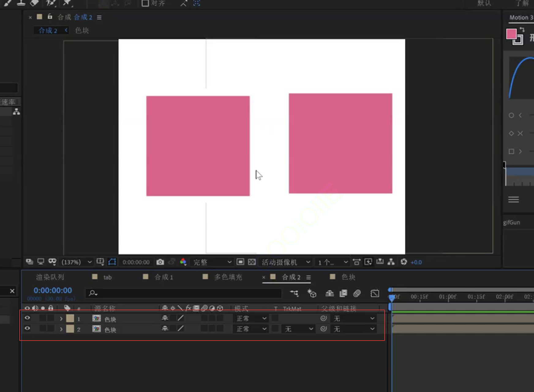Open the layer 2 blend mode 正常 dropdown
534x392 pixels.
tap(251, 329)
